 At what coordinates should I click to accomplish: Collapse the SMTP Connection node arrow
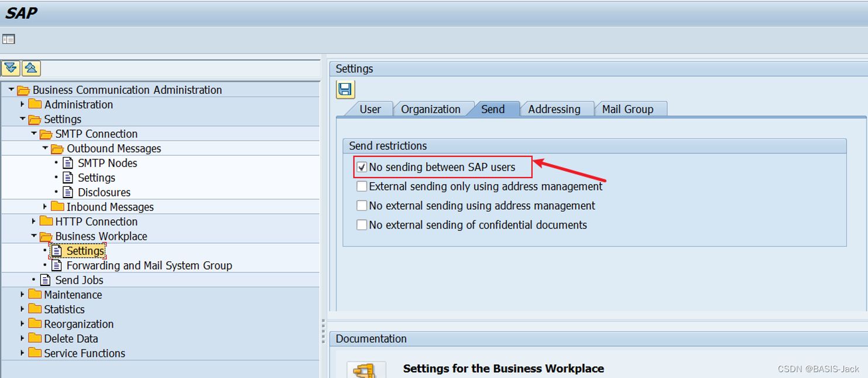pos(34,134)
